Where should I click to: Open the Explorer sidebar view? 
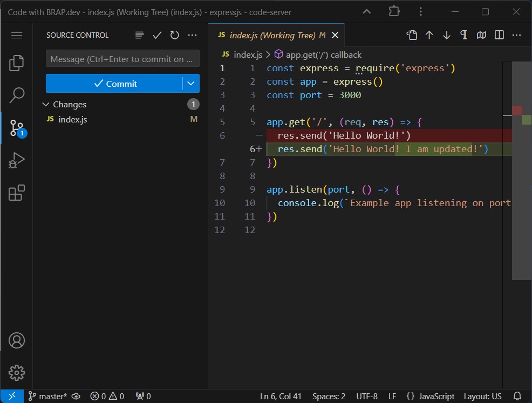click(x=16, y=63)
